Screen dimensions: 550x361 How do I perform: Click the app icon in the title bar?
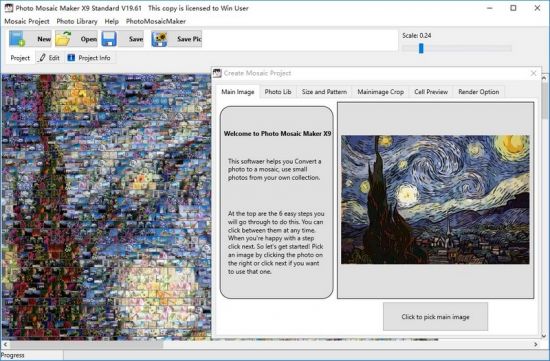[x=8, y=8]
